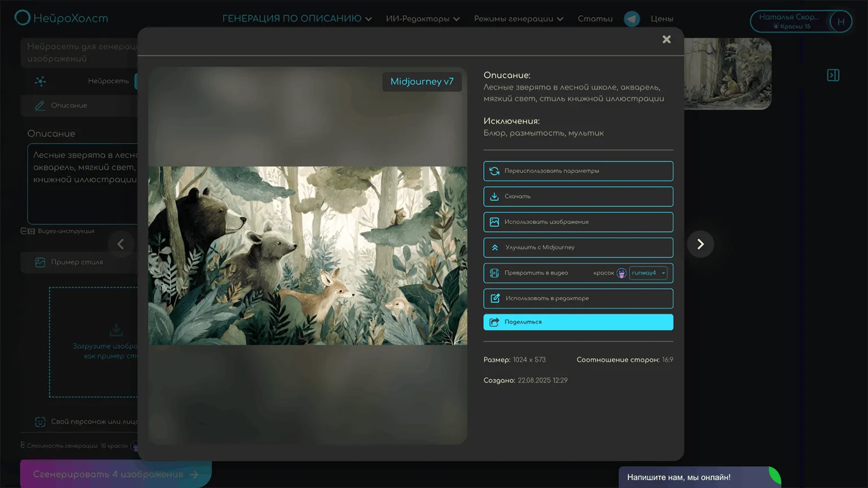
Task: Go to previous image with left arrow
Action: (x=121, y=244)
